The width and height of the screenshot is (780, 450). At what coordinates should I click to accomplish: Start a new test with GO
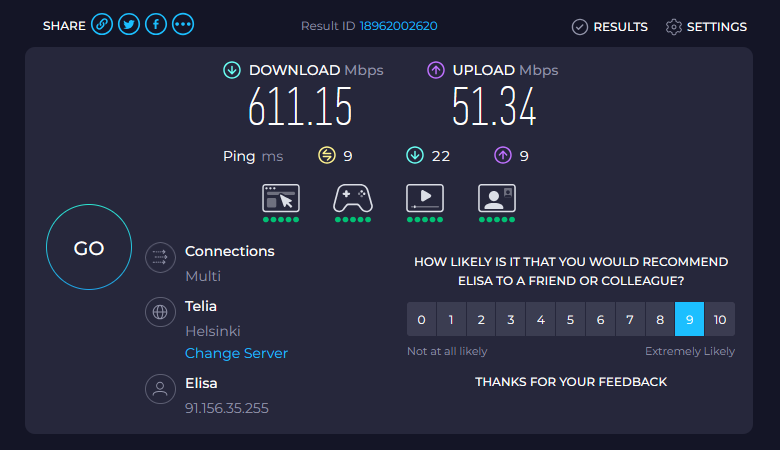[x=89, y=247]
